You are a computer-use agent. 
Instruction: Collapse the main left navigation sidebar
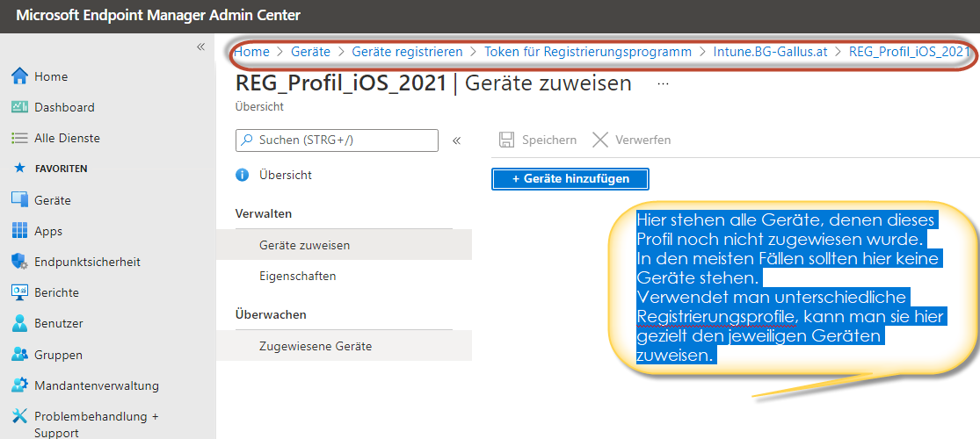(x=200, y=47)
